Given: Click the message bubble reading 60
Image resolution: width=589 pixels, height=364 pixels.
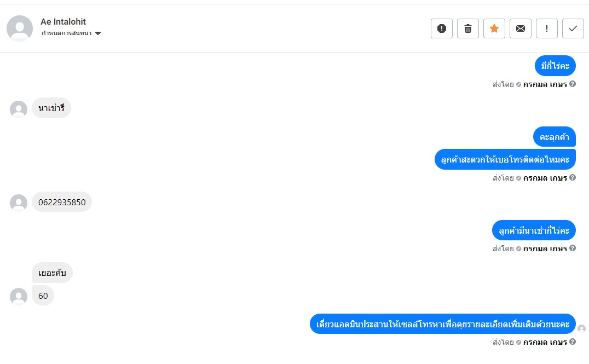Looking at the screenshot, I should click(43, 296).
